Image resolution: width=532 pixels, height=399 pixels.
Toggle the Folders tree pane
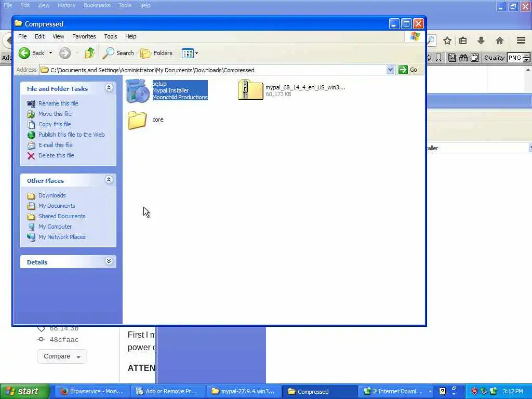(156, 53)
